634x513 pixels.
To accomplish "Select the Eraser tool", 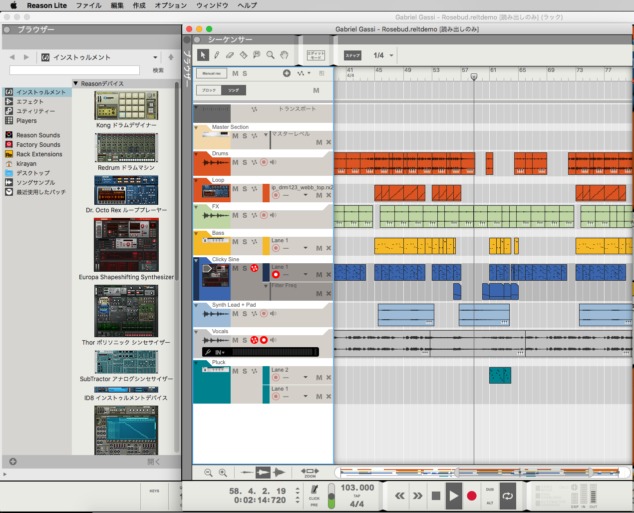I will [x=230, y=55].
